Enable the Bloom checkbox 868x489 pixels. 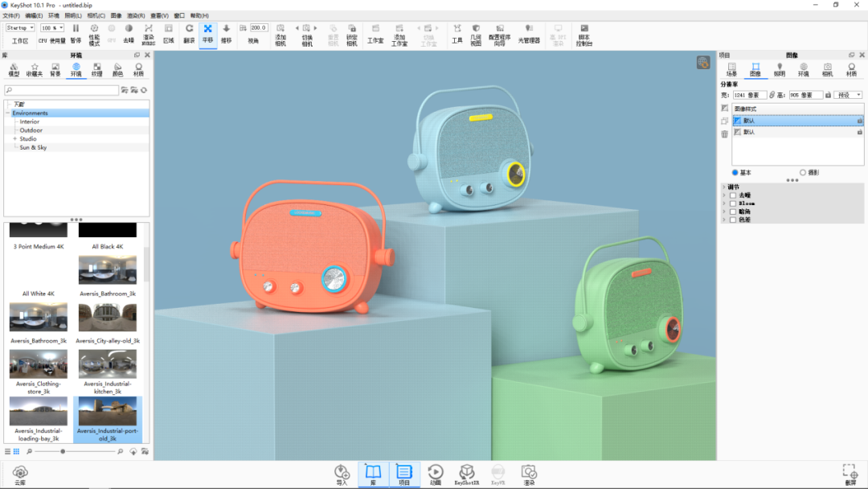point(733,203)
